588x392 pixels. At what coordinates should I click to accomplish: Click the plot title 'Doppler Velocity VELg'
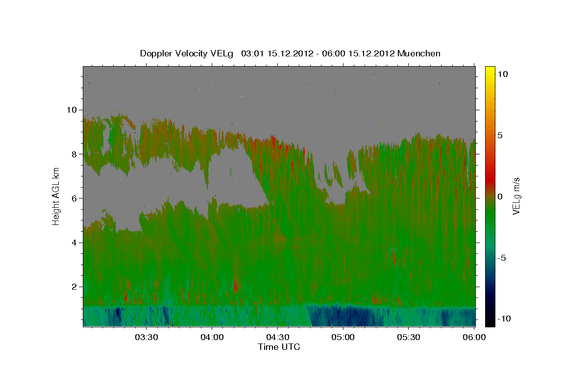click(x=187, y=53)
